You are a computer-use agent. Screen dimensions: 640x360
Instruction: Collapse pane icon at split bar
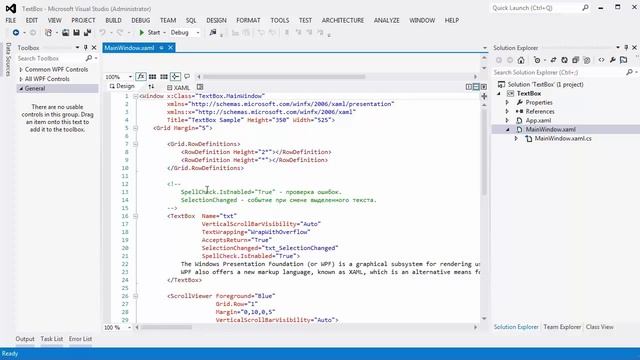pyautogui.click(x=484, y=87)
